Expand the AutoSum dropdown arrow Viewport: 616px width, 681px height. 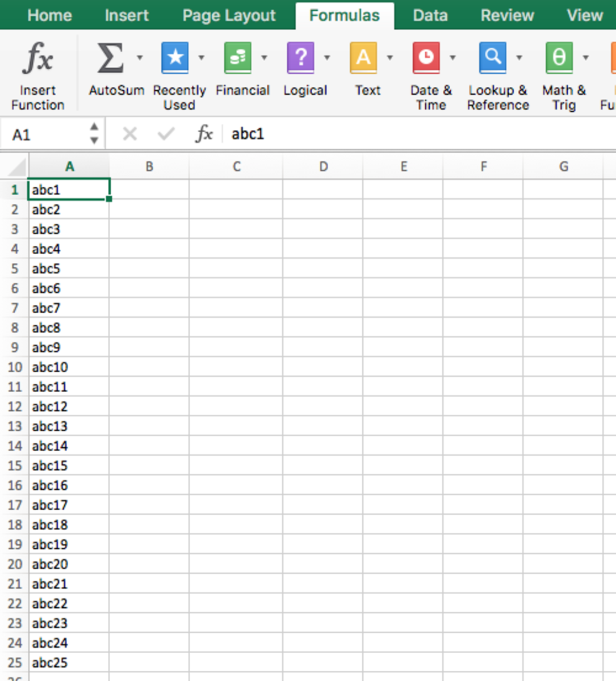[x=140, y=57]
